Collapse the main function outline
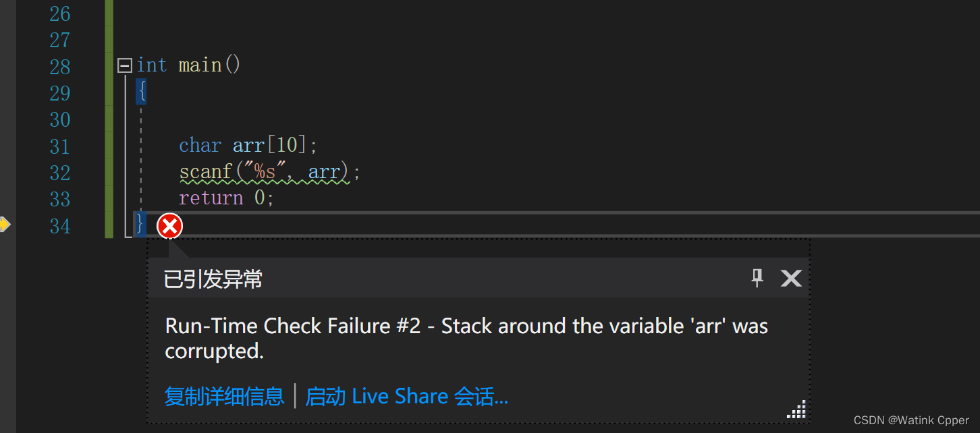Viewport: 980px width, 433px height. coord(124,65)
